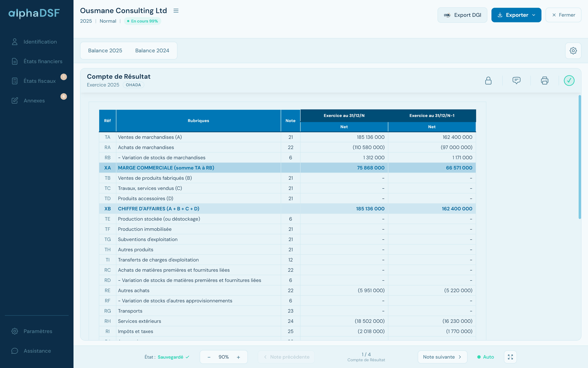Open États financiers in the sidebar
588x368 pixels.
tap(37, 61)
